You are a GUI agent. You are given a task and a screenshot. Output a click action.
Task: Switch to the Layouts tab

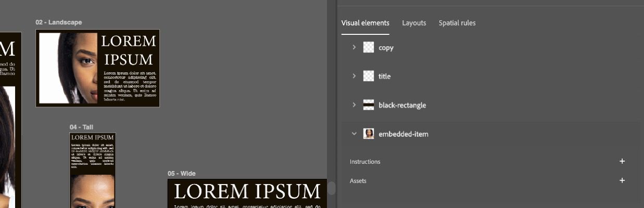(414, 23)
